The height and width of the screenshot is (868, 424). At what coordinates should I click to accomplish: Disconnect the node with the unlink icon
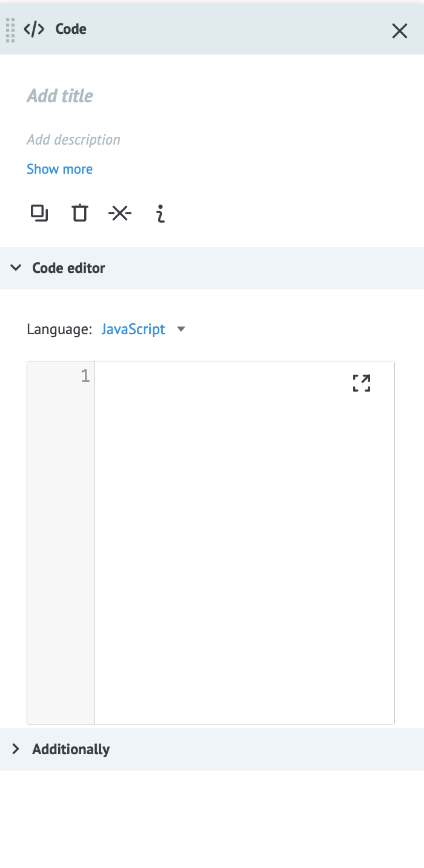coord(119,213)
